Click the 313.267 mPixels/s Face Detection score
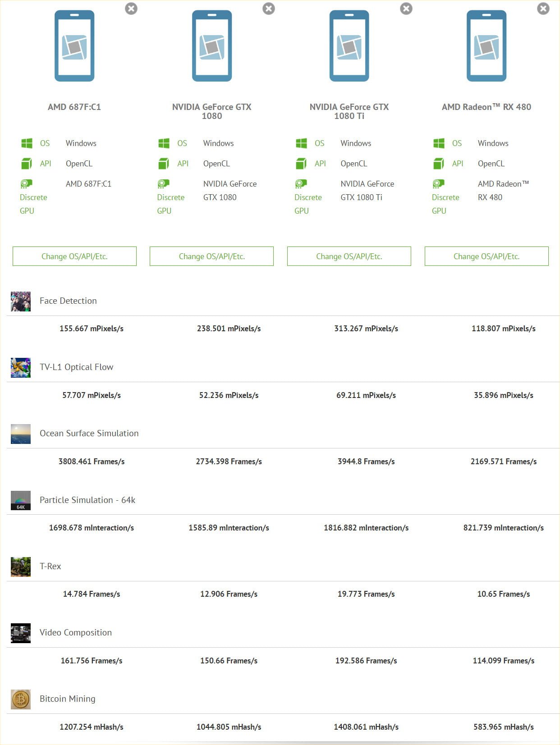The image size is (560, 745). 366,329
